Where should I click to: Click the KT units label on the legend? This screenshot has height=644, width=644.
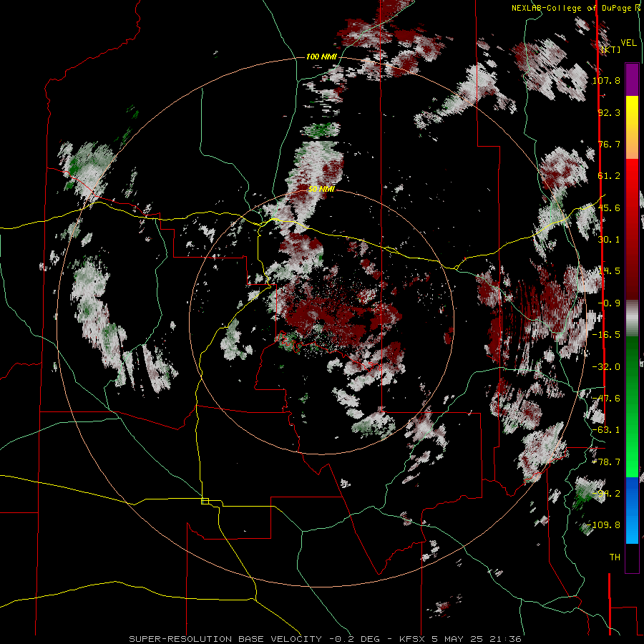[611, 49]
